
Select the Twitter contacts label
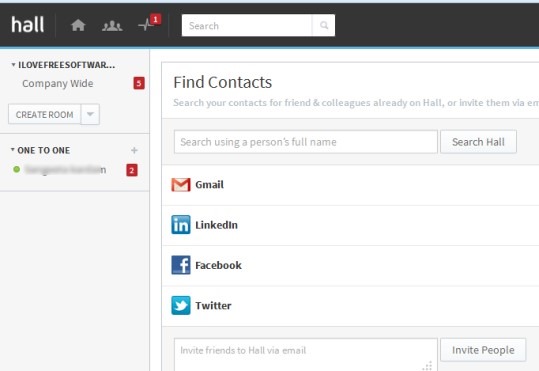click(x=213, y=305)
